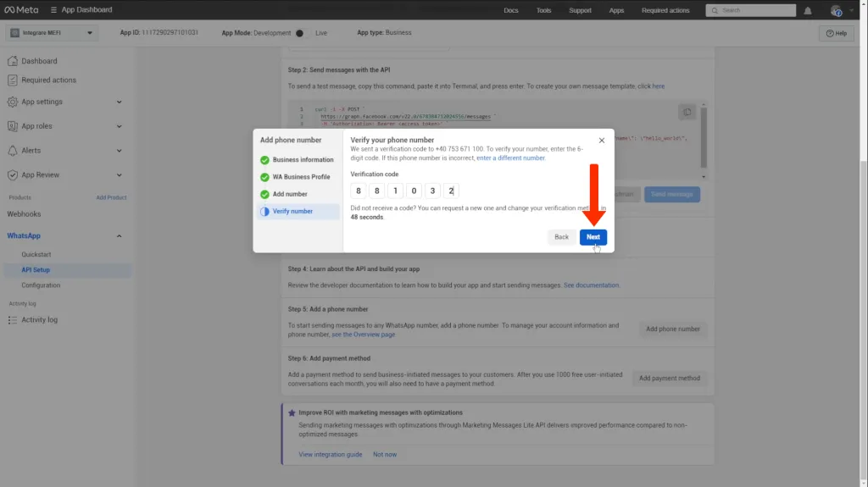Click the App roles icon
This screenshot has height=487, width=868.
12,126
